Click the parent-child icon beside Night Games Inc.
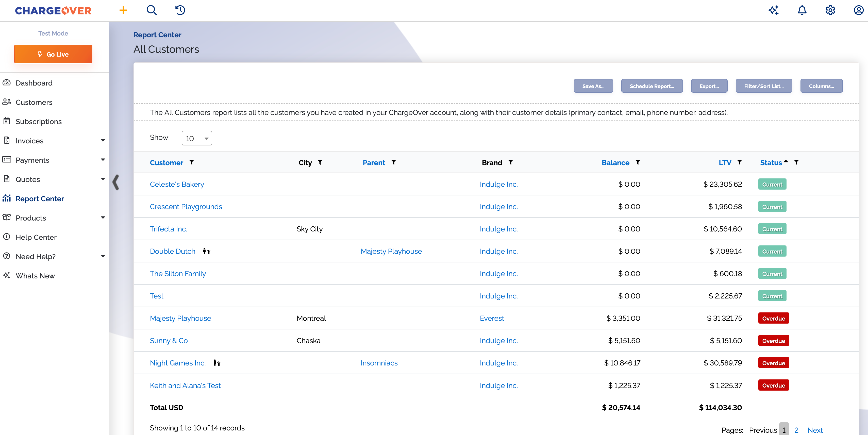The height and width of the screenshot is (435, 868). click(x=217, y=363)
